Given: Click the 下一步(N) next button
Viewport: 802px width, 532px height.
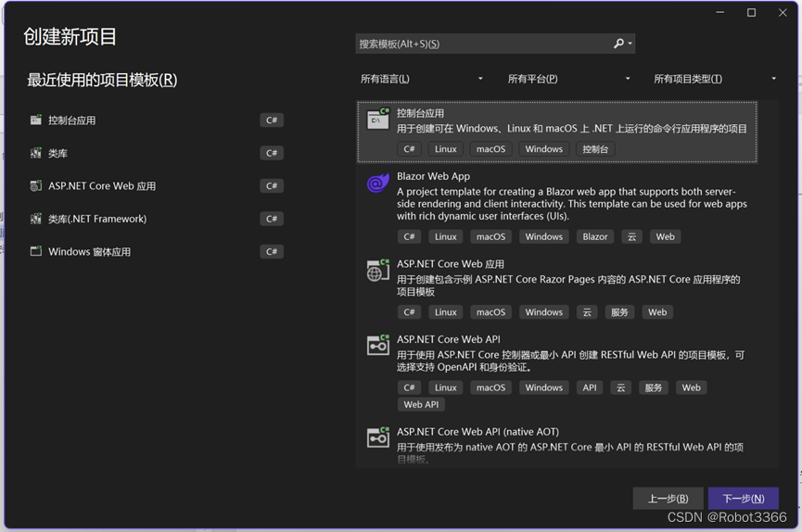Looking at the screenshot, I should tap(744, 499).
